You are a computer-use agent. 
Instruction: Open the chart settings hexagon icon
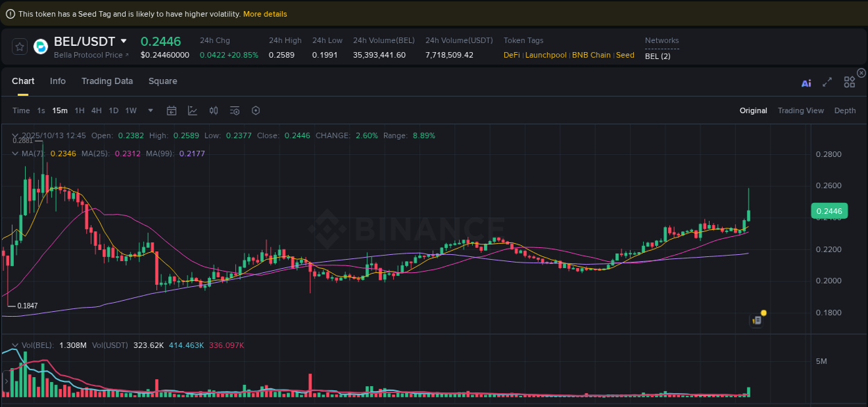pyautogui.click(x=255, y=110)
